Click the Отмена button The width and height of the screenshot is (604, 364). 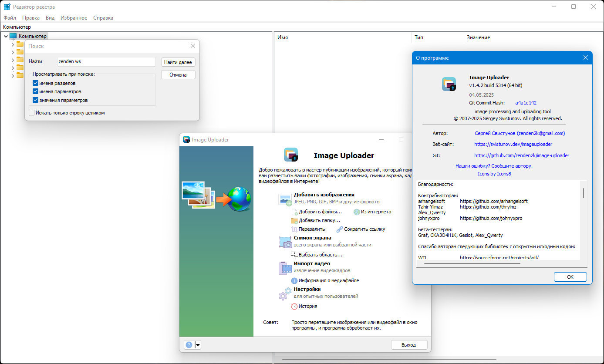[x=178, y=75]
